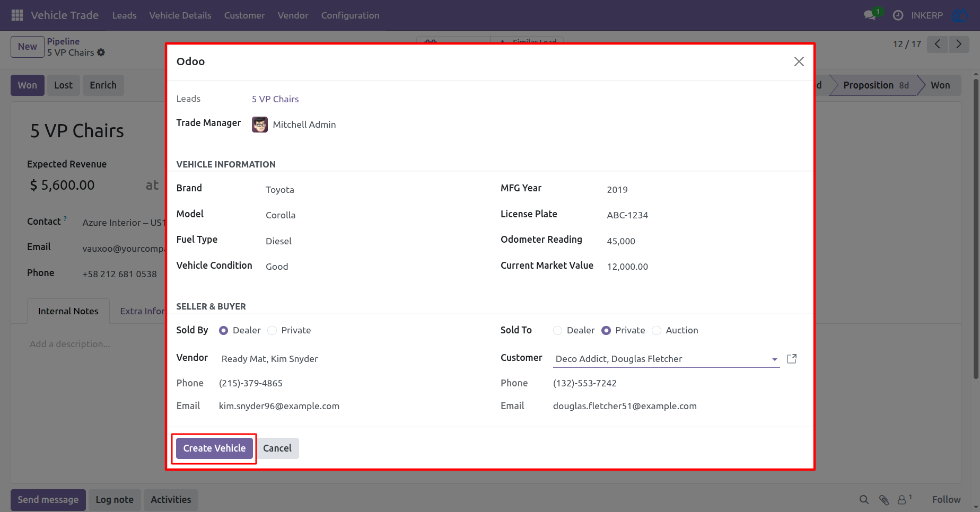Select the Proposition stage

(876, 85)
